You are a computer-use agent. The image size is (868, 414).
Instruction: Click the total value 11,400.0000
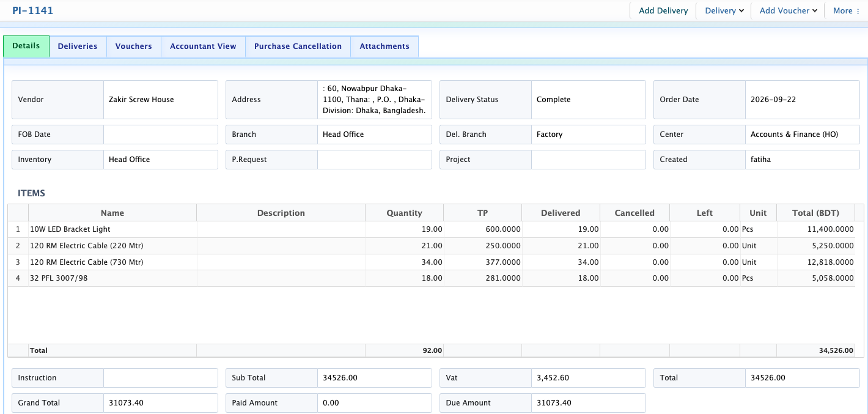click(830, 229)
